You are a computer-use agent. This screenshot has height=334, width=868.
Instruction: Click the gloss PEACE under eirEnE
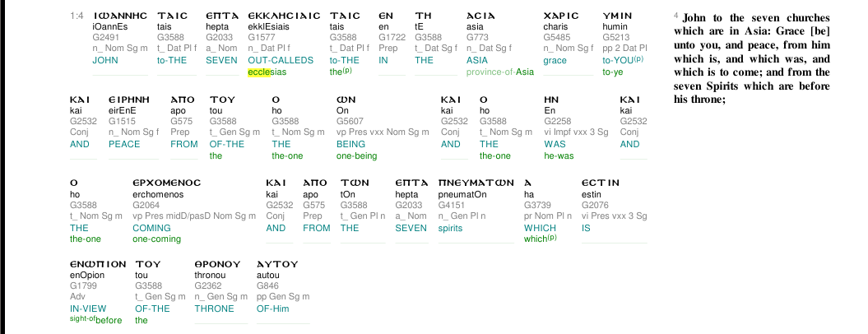(124, 144)
